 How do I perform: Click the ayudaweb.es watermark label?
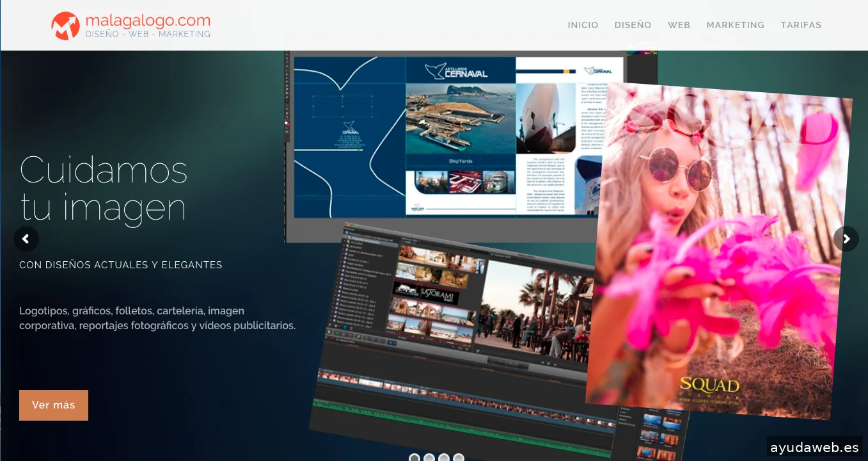pos(814,448)
